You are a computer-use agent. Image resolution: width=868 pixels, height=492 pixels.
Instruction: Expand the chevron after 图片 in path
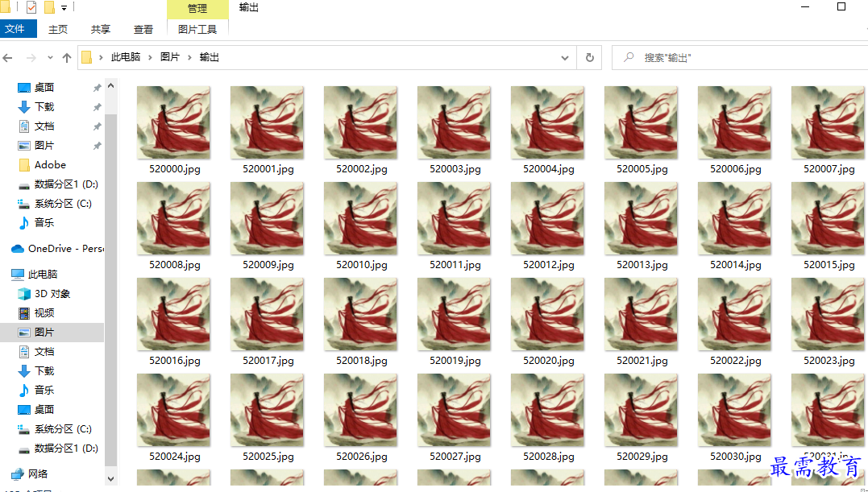click(x=189, y=57)
